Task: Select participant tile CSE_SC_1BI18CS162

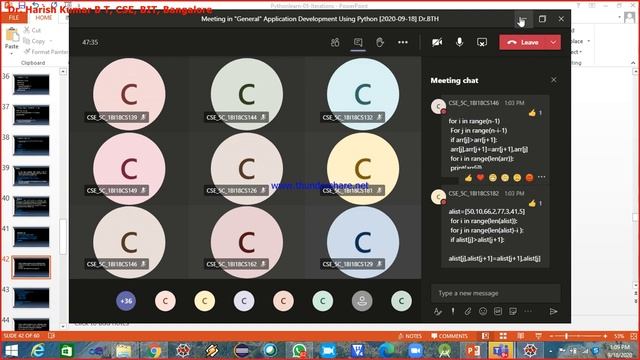Action: [247, 242]
